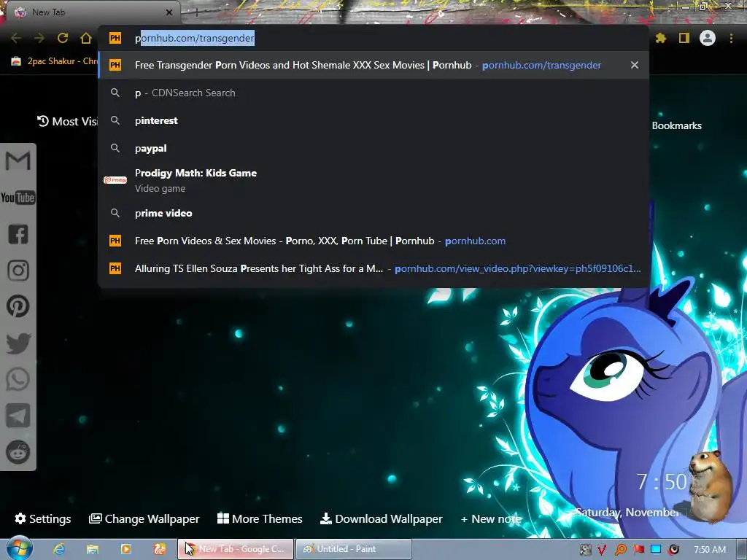
Task: Open the extensions puzzle piece menu
Action: (660, 38)
